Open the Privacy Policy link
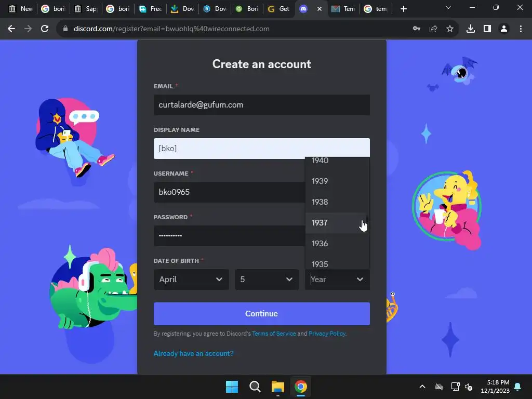 tap(327, 334)
